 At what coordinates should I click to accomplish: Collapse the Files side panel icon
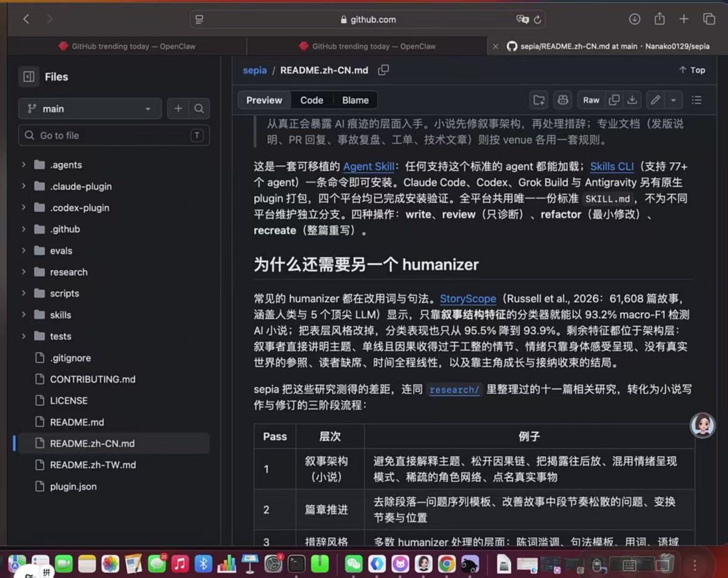point(29,76)
